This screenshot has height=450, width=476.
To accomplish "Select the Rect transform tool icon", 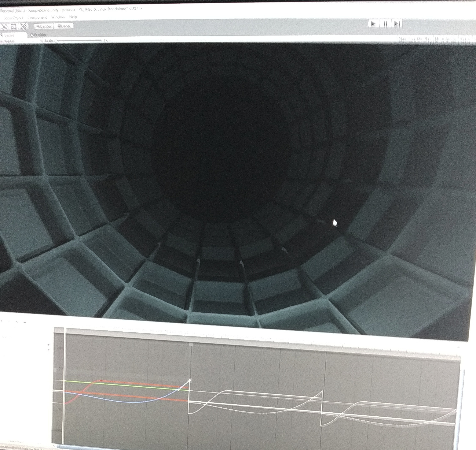I will tap(14, 27).
